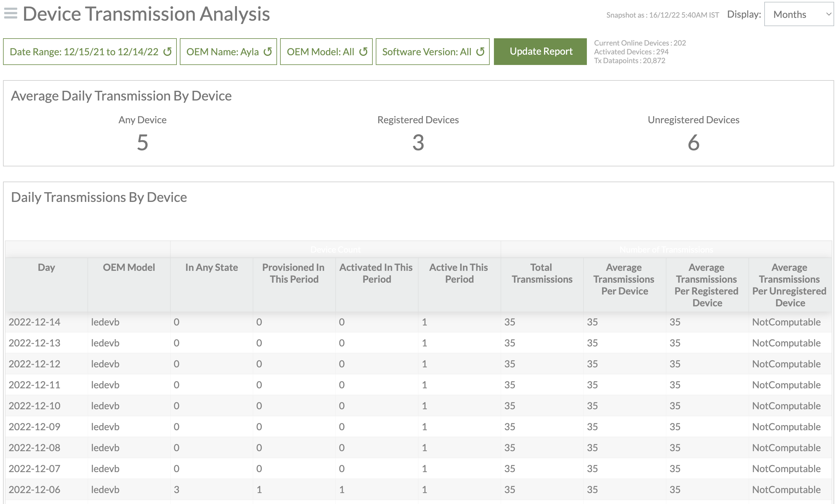Click the Active In This Period header

459,273
